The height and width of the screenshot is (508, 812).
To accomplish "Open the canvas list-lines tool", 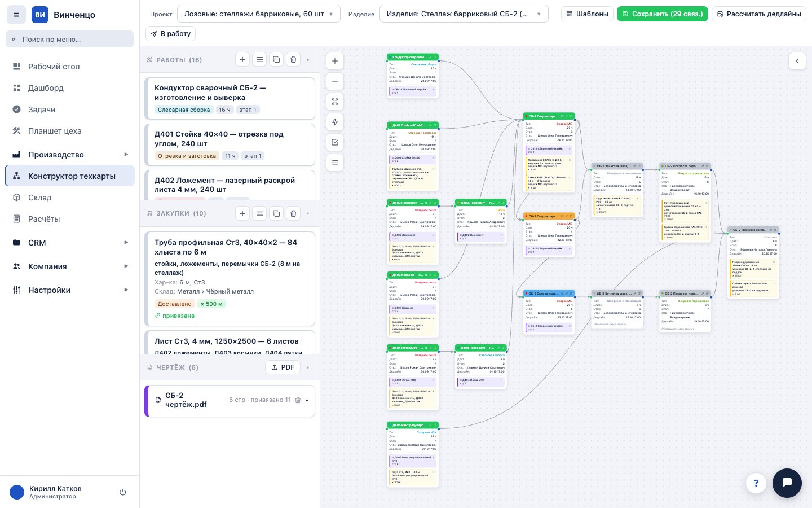I will pos(335,163).
